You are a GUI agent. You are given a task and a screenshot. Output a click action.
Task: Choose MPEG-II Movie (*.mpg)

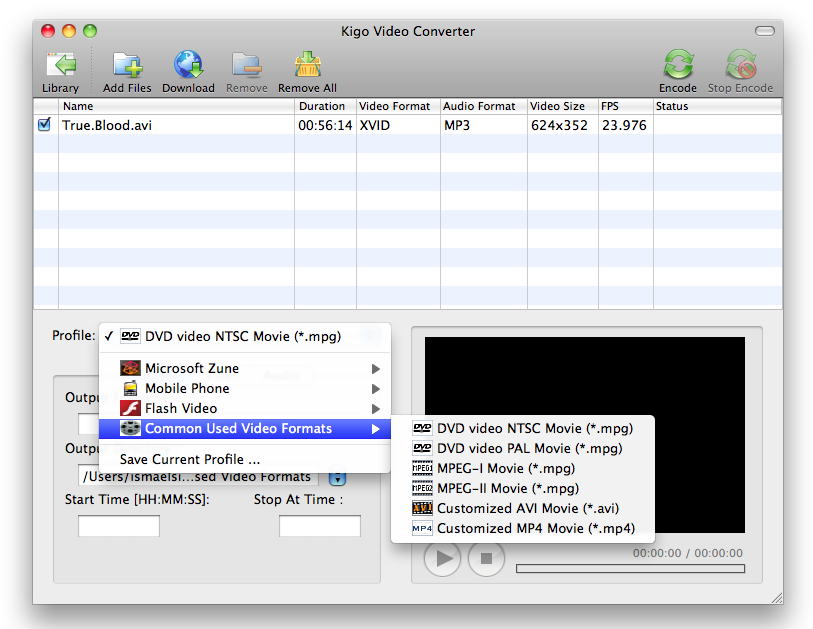point(523,488)
